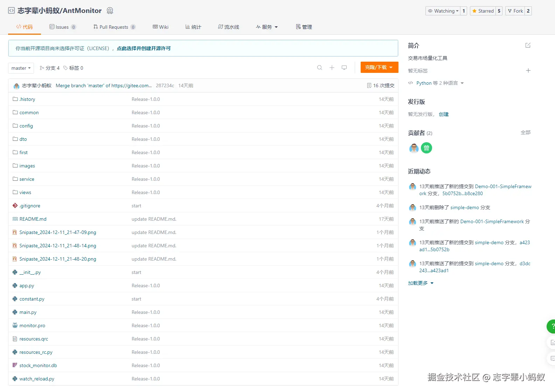Open the master branch selector

point(21,68)
